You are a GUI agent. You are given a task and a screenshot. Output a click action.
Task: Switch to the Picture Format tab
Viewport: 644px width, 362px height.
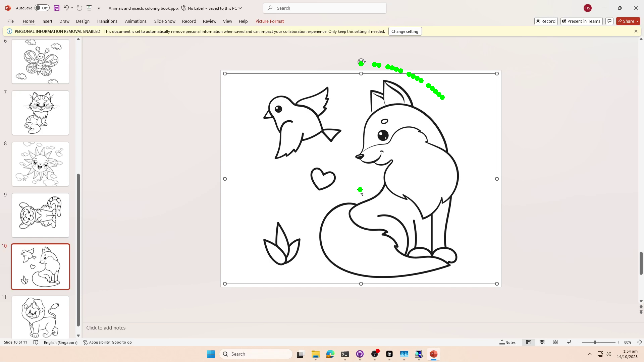[x=269, y=21]
